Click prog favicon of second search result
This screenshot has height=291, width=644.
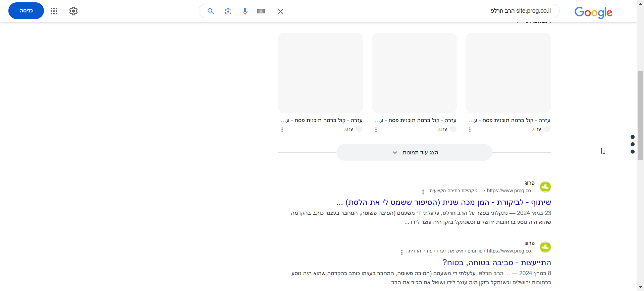[x=545, y=247]
